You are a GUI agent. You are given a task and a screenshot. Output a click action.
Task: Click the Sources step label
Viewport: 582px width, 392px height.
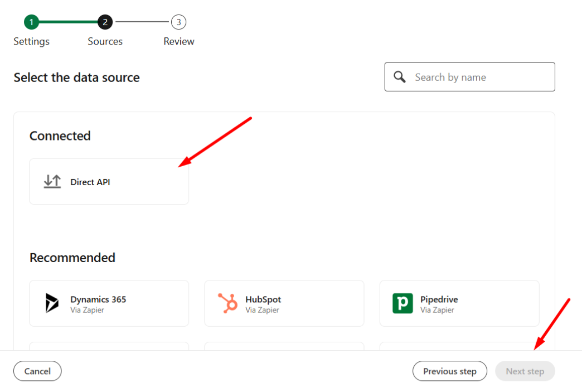point(105,41)
